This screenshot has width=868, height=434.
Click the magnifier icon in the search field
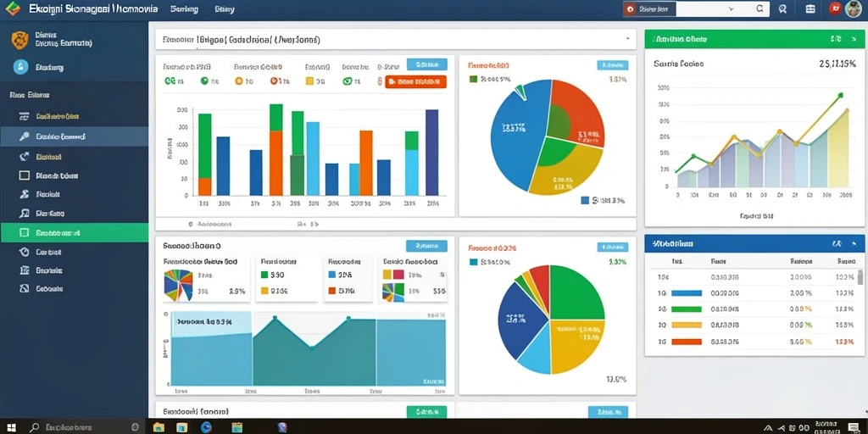(760, 8)
